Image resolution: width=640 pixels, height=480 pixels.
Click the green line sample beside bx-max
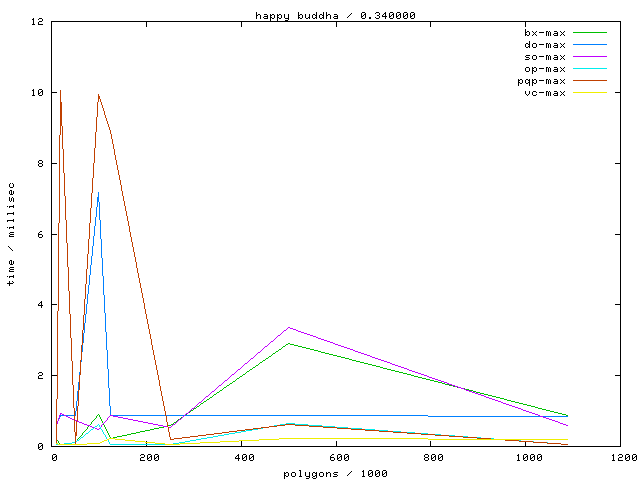[x=590, y=33]
